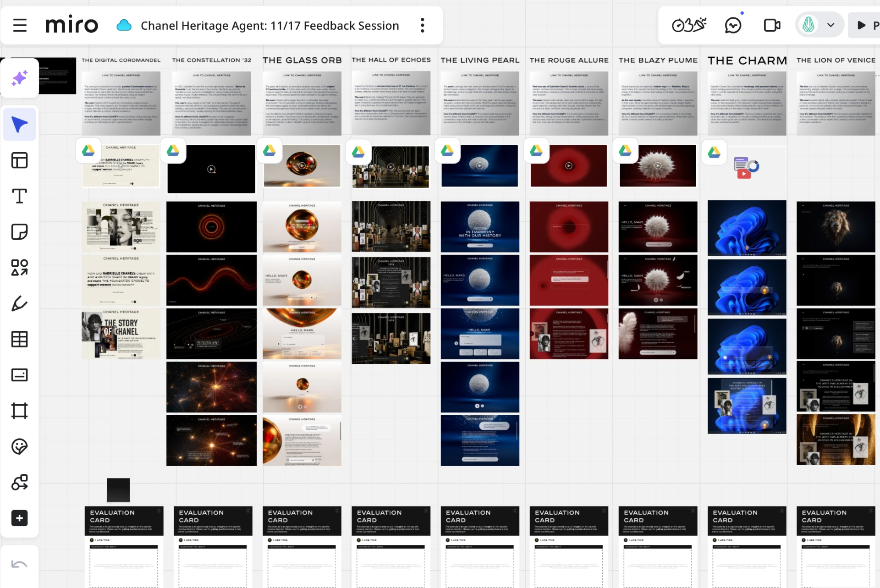
Task: Click the user avatar
Action: click(x=808, y=25)
